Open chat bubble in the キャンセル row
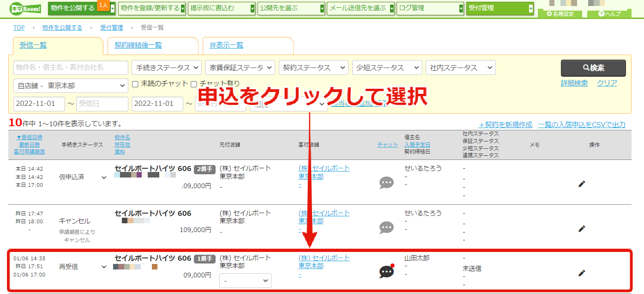The height and width of the screenshot is (294, 644). tap(386, 227)
